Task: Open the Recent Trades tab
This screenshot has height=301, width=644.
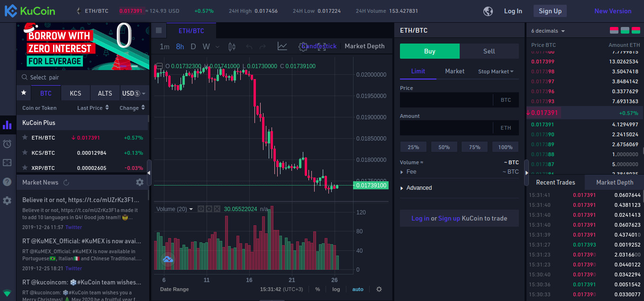Action: [555, 182]
